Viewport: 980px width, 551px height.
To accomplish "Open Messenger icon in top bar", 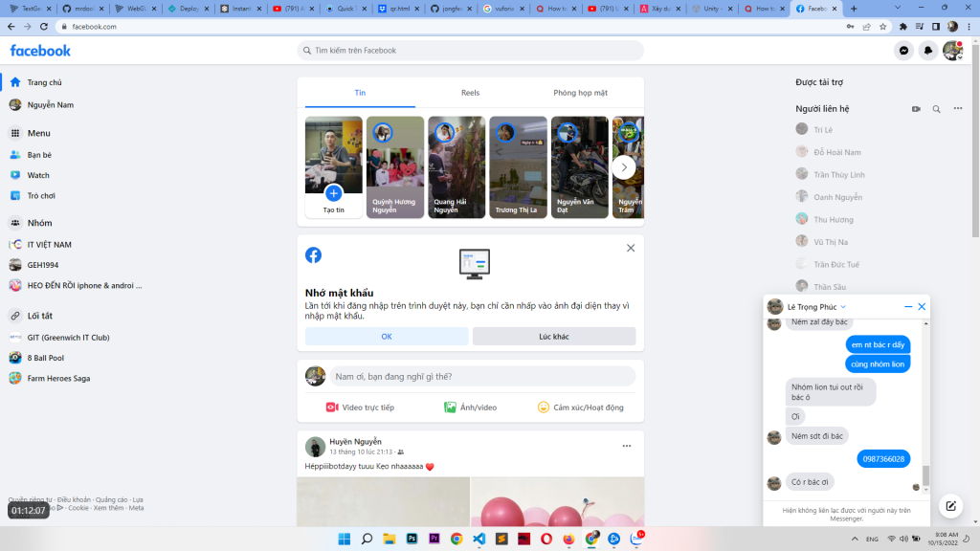I will [903, 51].
